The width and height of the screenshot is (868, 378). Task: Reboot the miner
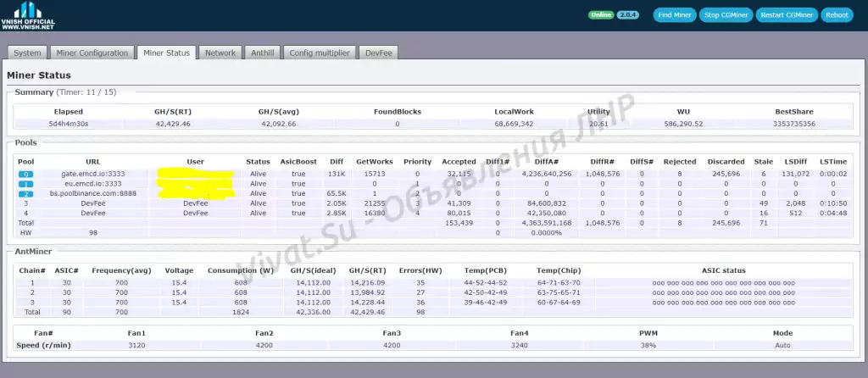point(837,15)
